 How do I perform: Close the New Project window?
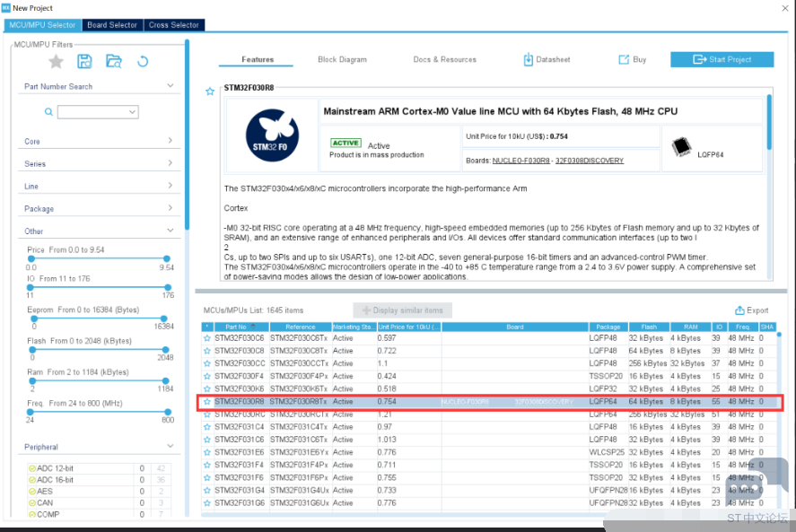tap(785, 8)
